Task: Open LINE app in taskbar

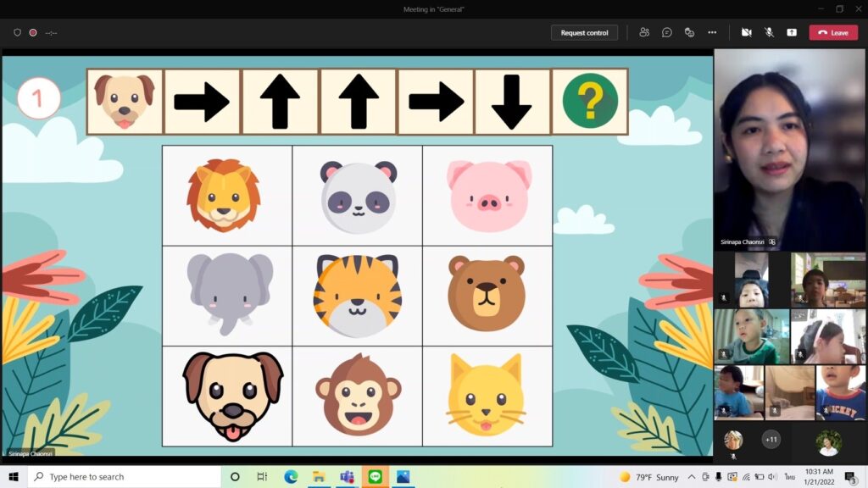Action: pos(375,477)
